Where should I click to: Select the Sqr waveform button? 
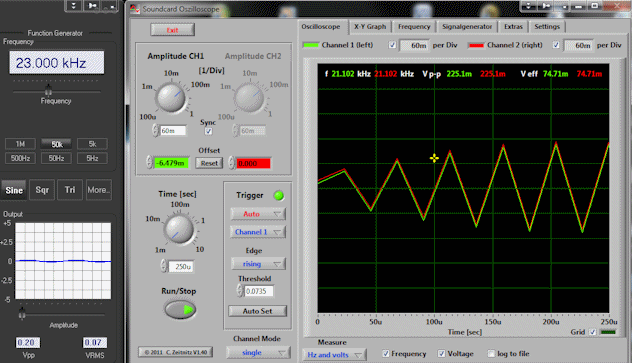tap(42, 190)
